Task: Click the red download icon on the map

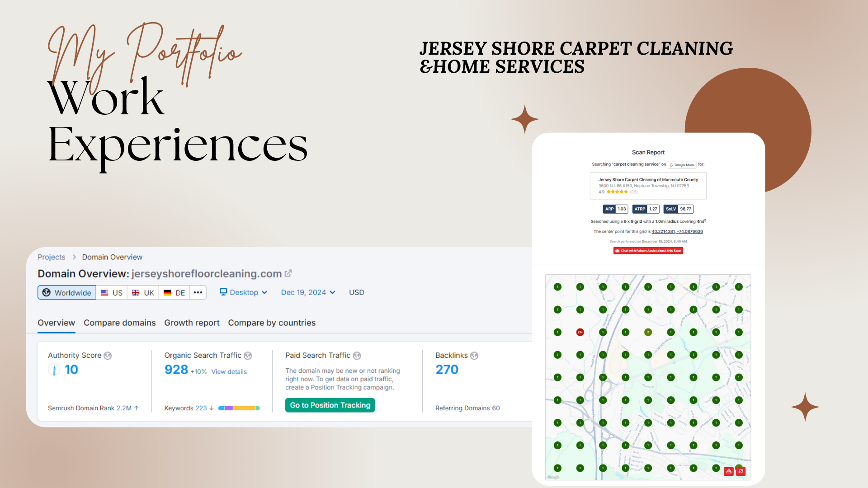Action: (x=729, y=471)
